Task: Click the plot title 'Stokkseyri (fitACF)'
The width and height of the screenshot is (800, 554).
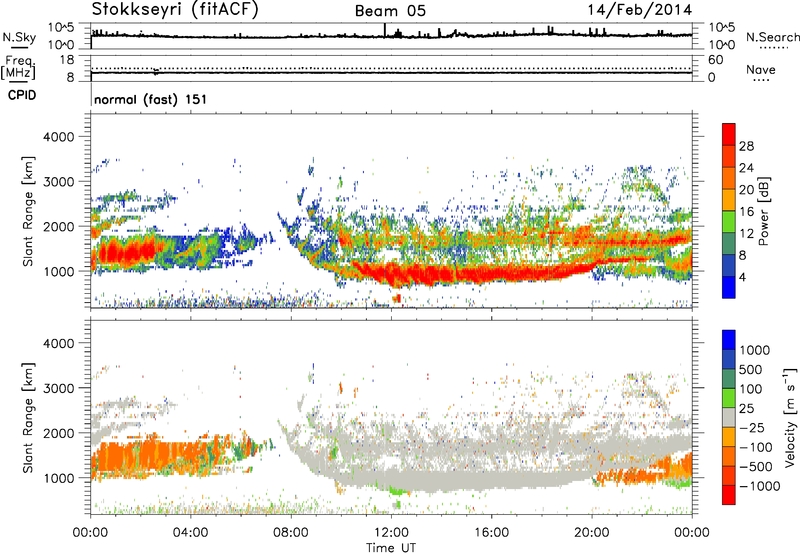Action: click(x=174, y=9)
